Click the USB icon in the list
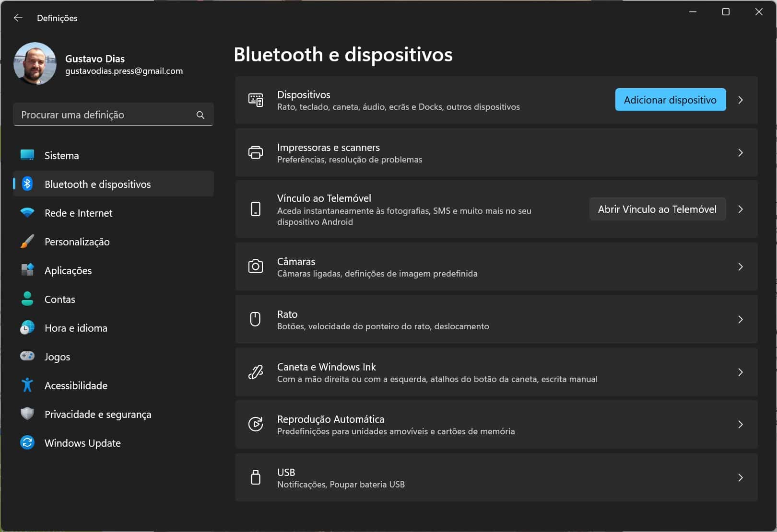 point(256,477)
